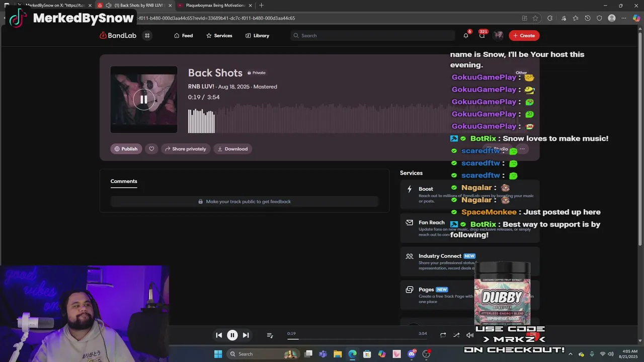Pause the track on album cover
644x362 pixels.
pyautogui.click(x=143, y=100)
